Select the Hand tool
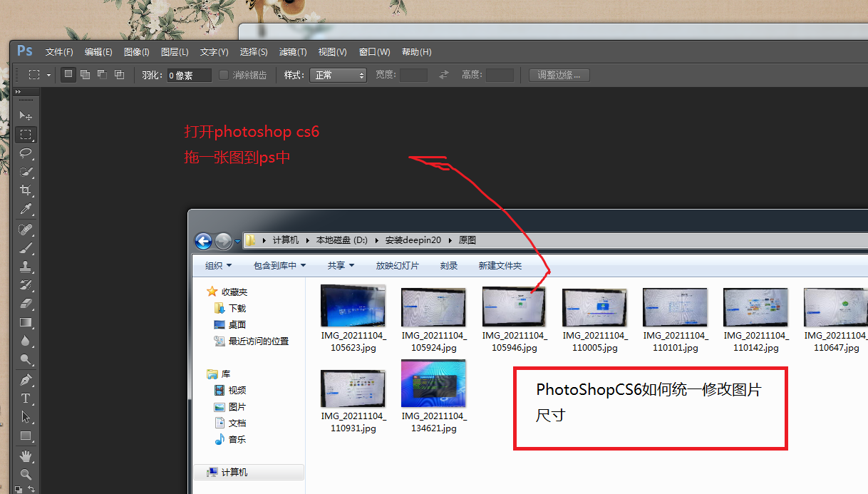 pyautogui.click(x=26, y=456)
